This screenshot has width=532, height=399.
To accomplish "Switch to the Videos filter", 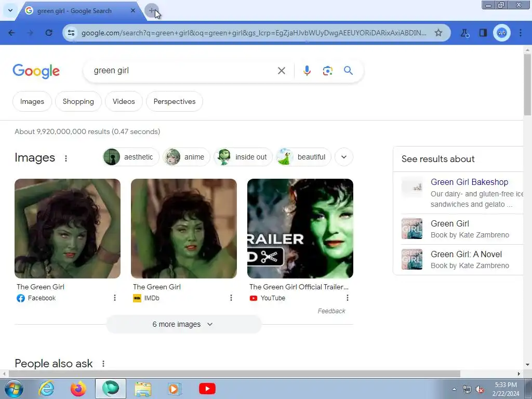I will click(x=124, y=101).
